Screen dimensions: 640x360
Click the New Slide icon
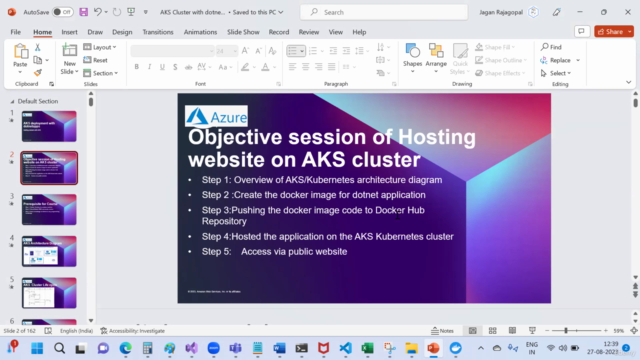[69, 51]
